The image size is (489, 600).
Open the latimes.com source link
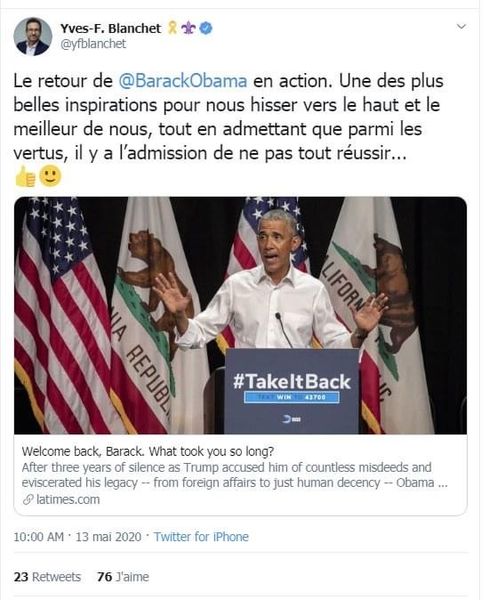click(x=68, y=500)
